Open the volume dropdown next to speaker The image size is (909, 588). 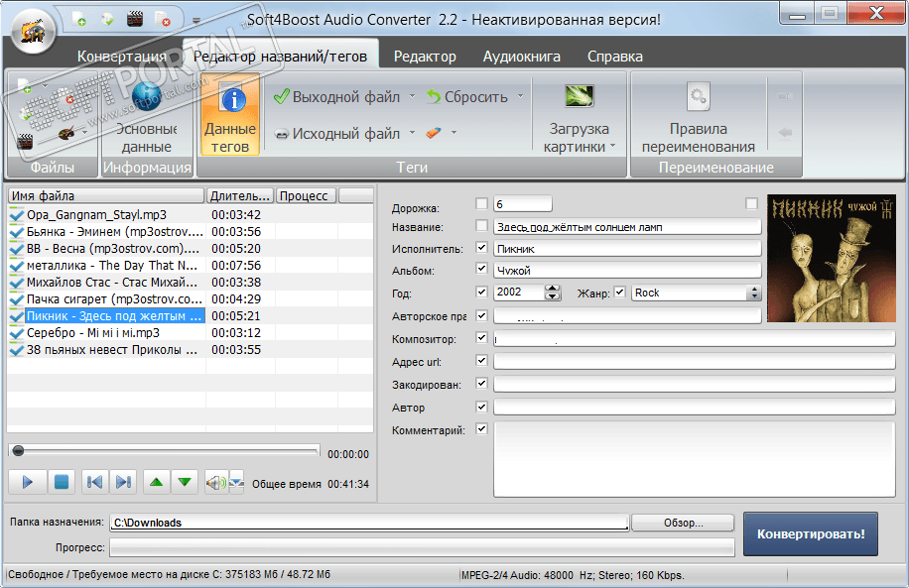(x=236, y=482)
